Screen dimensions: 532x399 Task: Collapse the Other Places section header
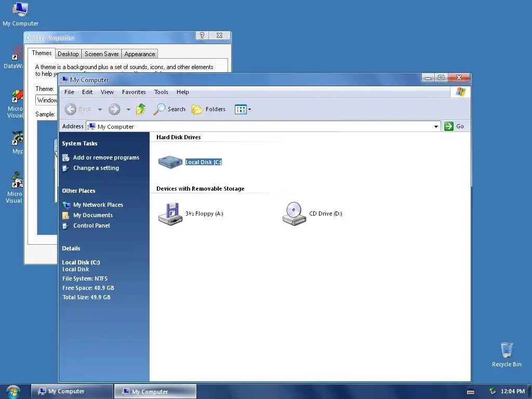(79, 191)
